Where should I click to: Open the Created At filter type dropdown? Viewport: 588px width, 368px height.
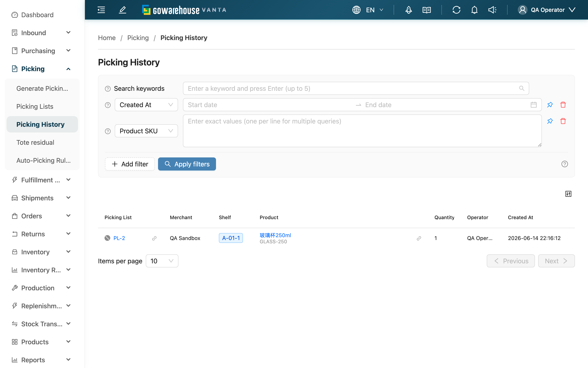(146, 105)
